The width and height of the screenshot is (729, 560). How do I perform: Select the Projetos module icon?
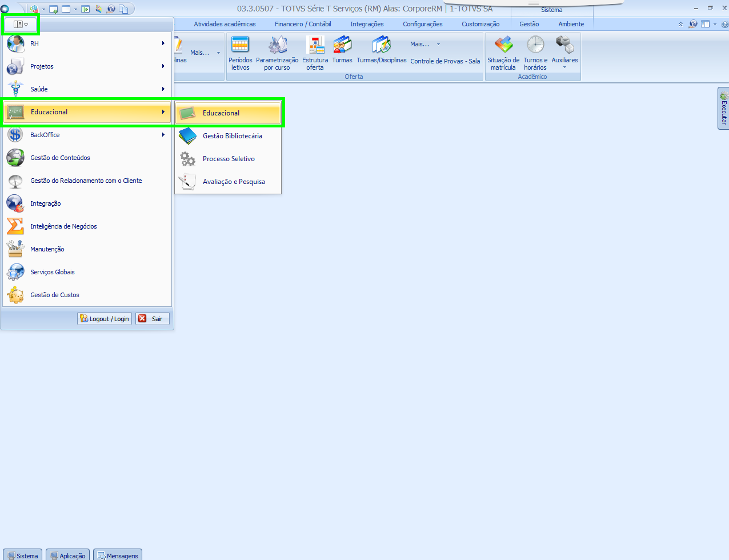tap(15, 67)
